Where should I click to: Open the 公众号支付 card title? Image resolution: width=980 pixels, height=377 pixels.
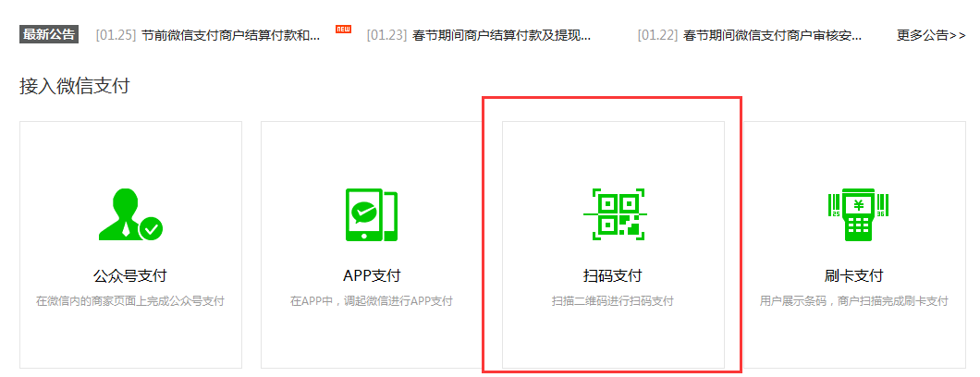click(130, 275)
